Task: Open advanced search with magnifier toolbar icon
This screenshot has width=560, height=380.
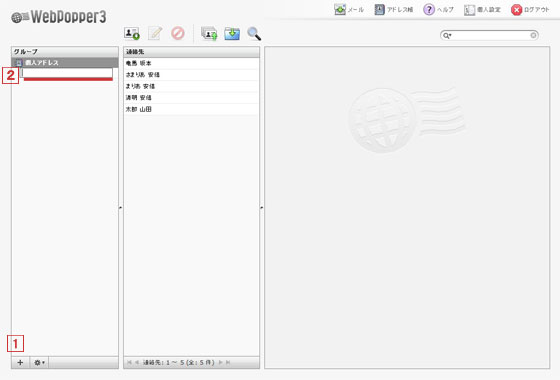Action: (x=254, y=34)
